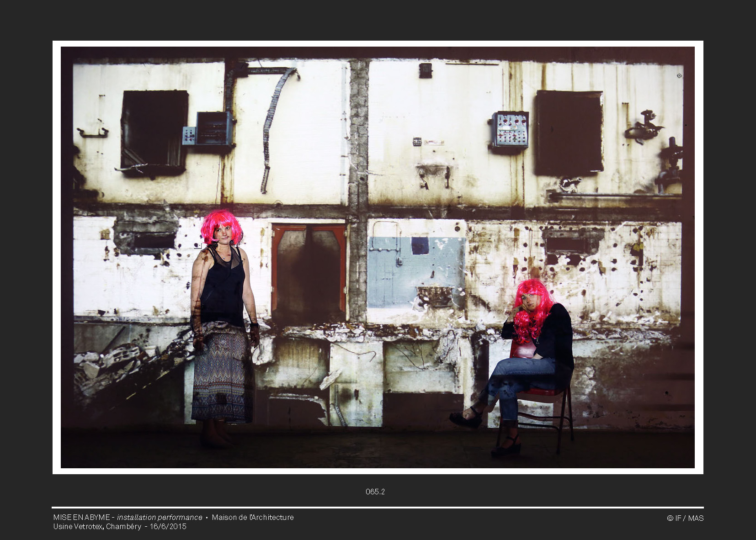Click the 16/6/2015 date text

(x=168, y=526)
